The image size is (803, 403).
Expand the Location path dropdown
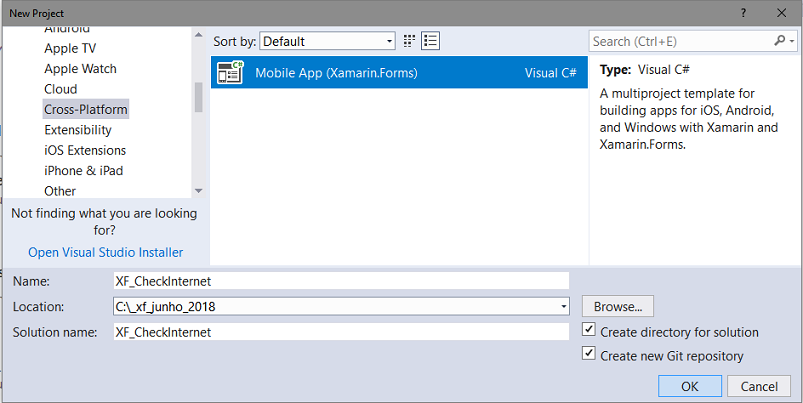coord(563,307)
